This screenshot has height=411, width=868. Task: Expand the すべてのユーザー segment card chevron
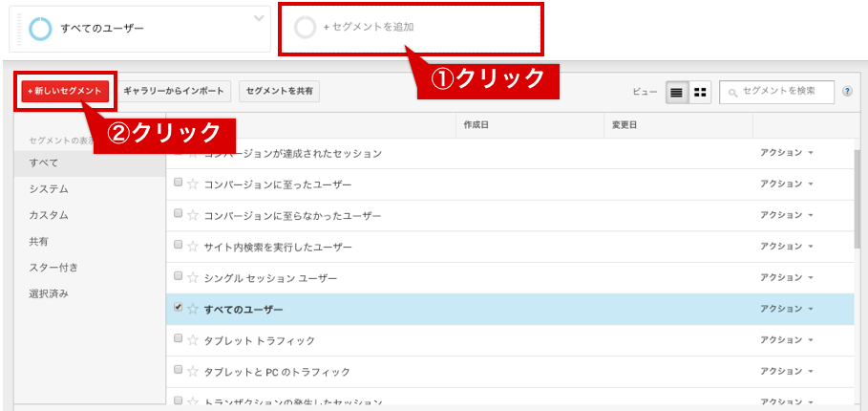tap(258, 18)
